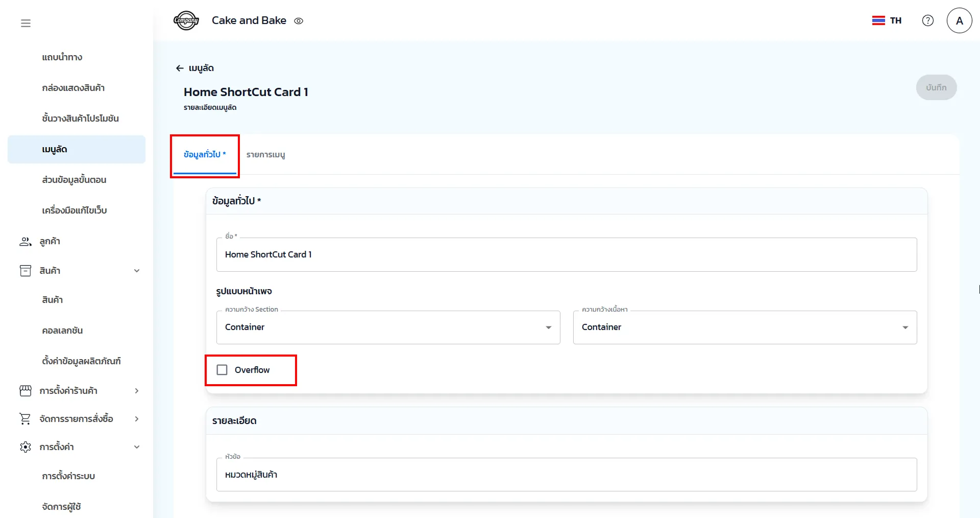Open the help question mark icon

(927, 20)
